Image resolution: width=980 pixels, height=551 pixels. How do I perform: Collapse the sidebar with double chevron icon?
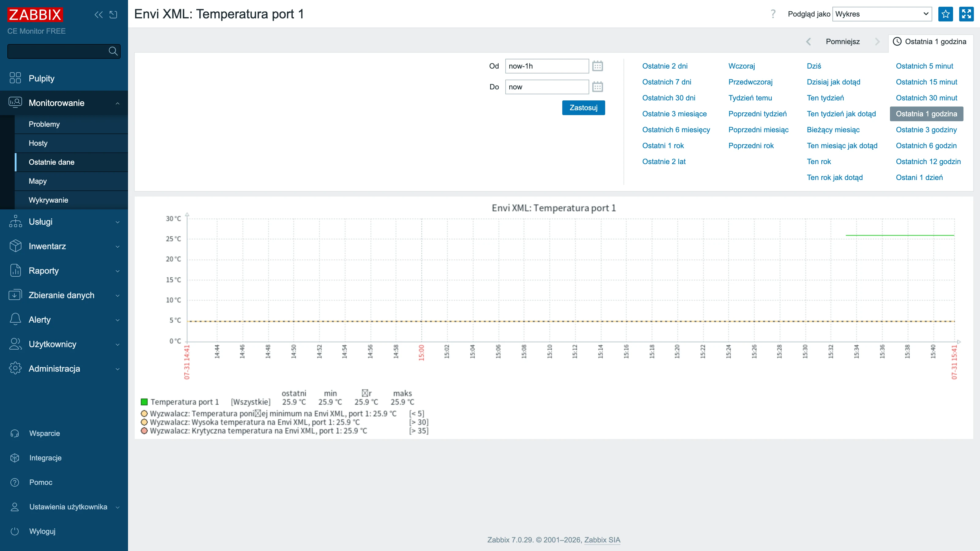point(99,15)
